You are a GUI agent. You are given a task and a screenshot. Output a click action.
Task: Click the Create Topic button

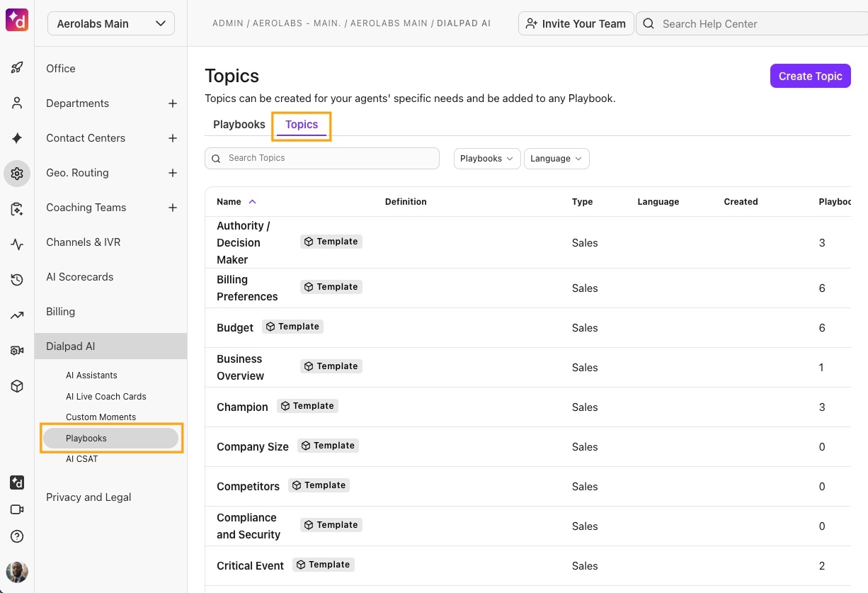[x=811, y=76]
